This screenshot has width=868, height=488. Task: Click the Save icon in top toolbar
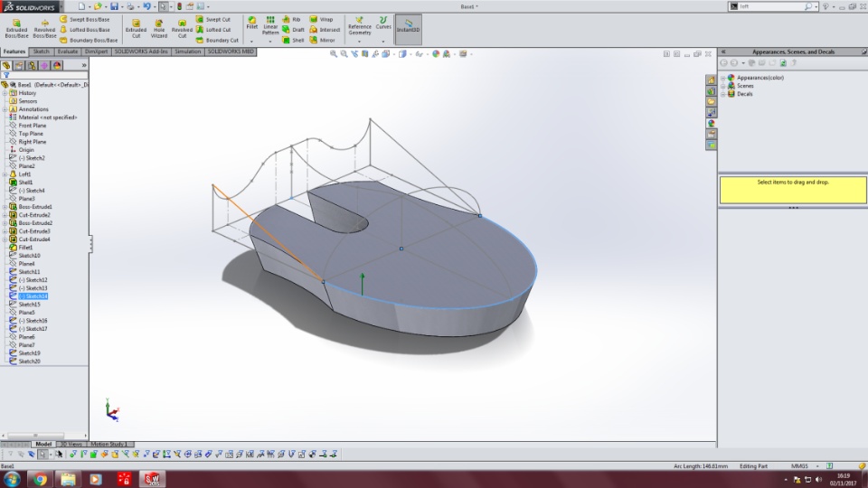(114, 6)
